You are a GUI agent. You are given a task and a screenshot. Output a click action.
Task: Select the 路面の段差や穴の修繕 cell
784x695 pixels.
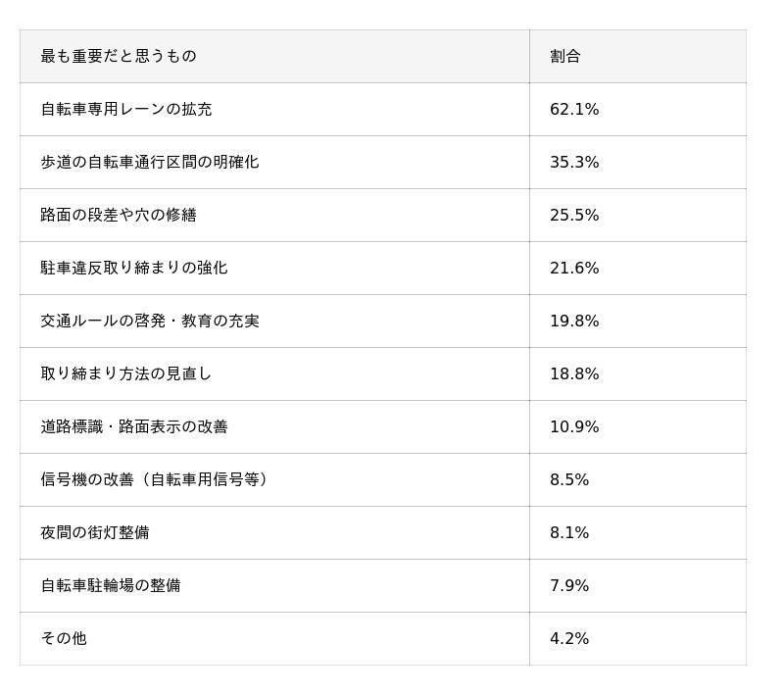(274, 215)
